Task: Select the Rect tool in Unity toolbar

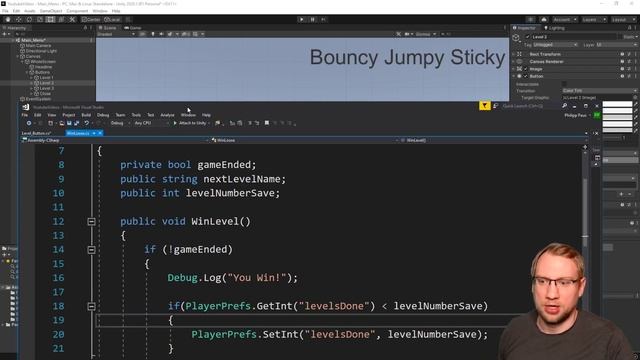Action: [x=51, y=20]
